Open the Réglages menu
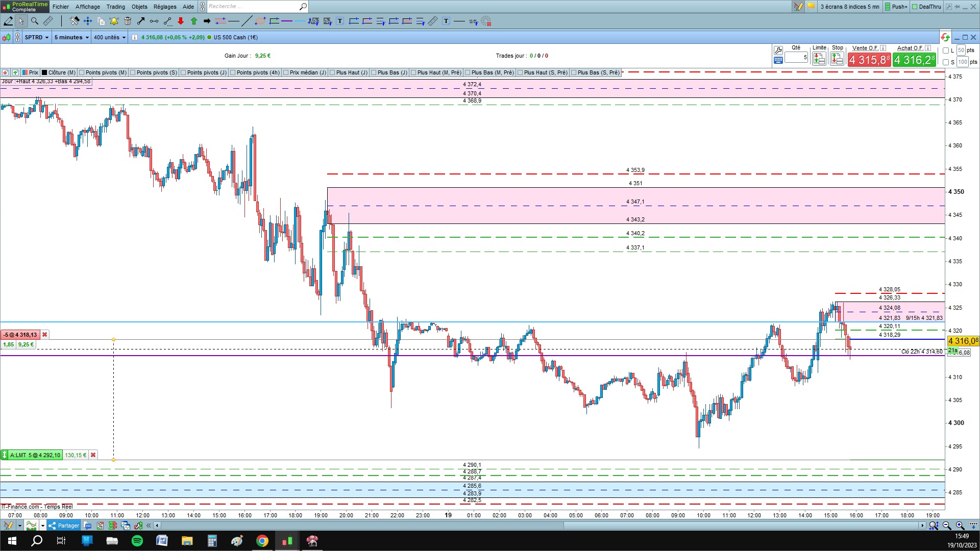This screenshot has height=551, width=980. (x=165, y=7)
